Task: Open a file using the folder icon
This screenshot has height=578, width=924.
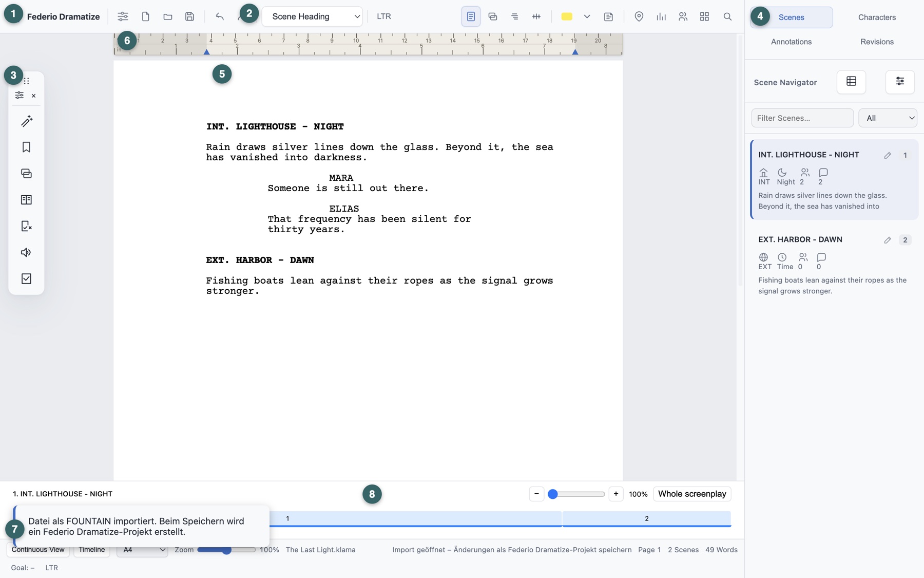Action: click(168, 16)
